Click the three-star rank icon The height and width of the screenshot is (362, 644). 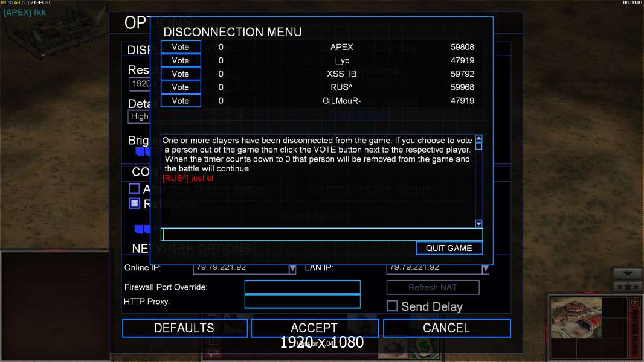627,287
